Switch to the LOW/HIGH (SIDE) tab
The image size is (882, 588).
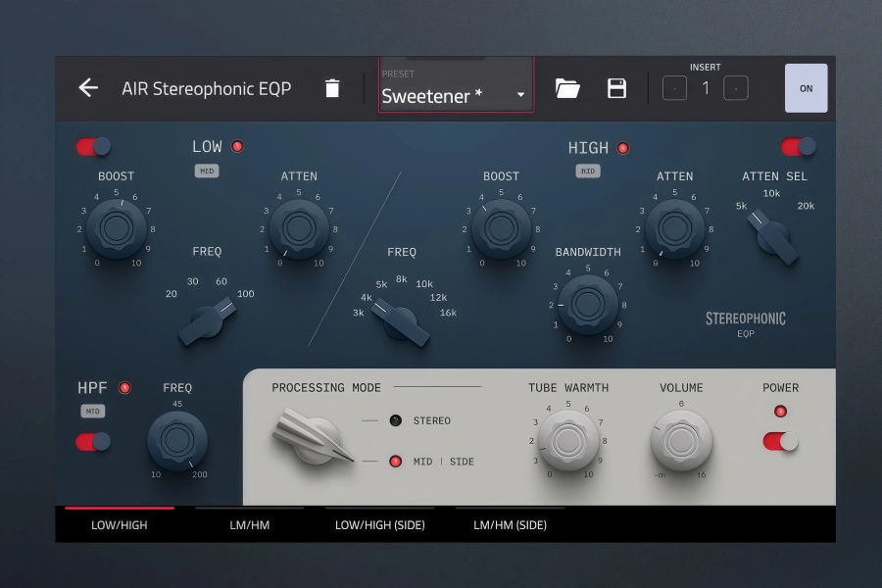[x=379, y=524]
